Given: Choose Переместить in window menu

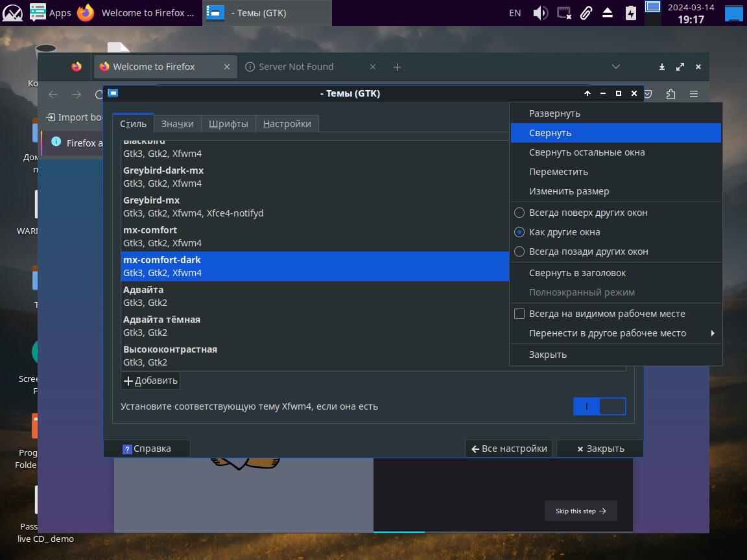Looking at the screenshot, I should [x=615, y=172].
